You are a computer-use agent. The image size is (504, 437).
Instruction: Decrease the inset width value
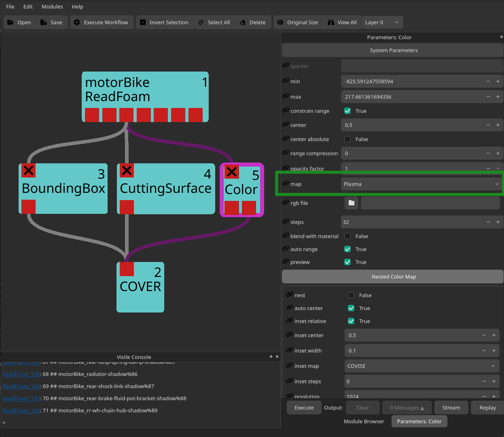pyautogui.click(x=484, y=350)
